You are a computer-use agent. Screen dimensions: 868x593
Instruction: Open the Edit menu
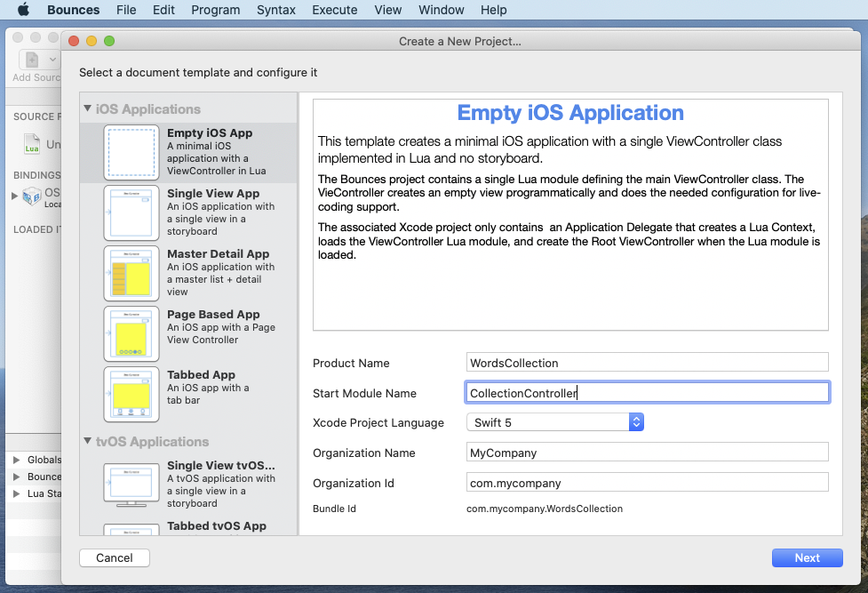click(163, 10)
